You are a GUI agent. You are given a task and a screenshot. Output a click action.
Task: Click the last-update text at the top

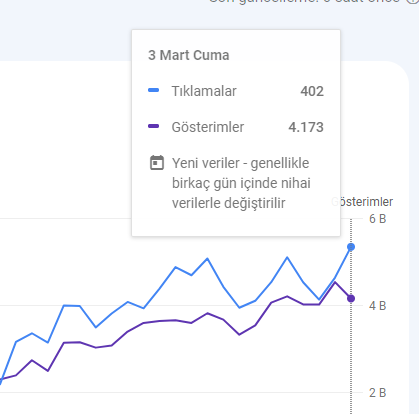304,1
